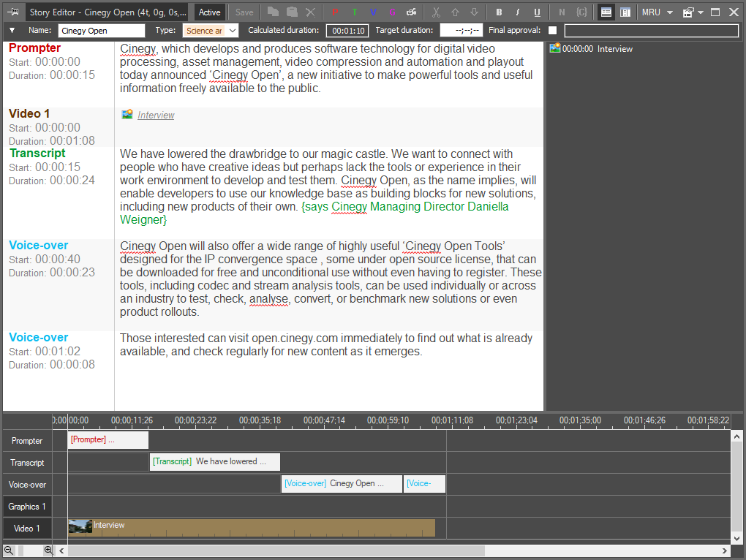Click the Interview clip icon in Video 1 row
Screen dimensions: 746x560
coord(127,115)
